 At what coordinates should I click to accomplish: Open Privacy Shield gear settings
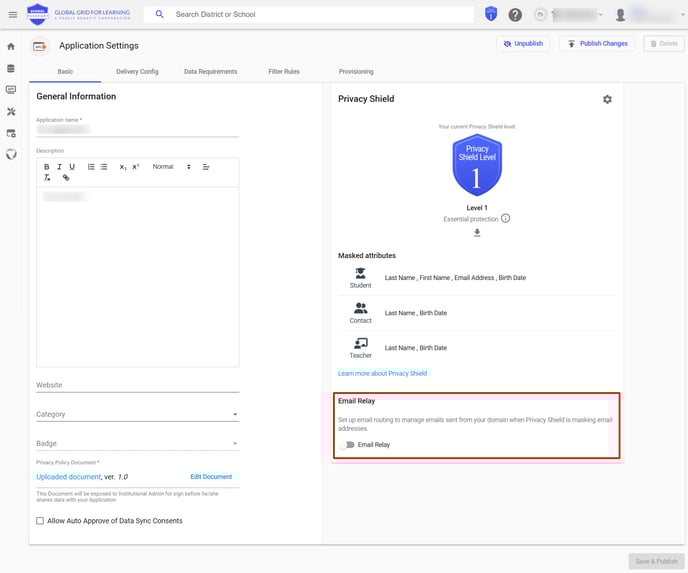(x=607, y=99)
